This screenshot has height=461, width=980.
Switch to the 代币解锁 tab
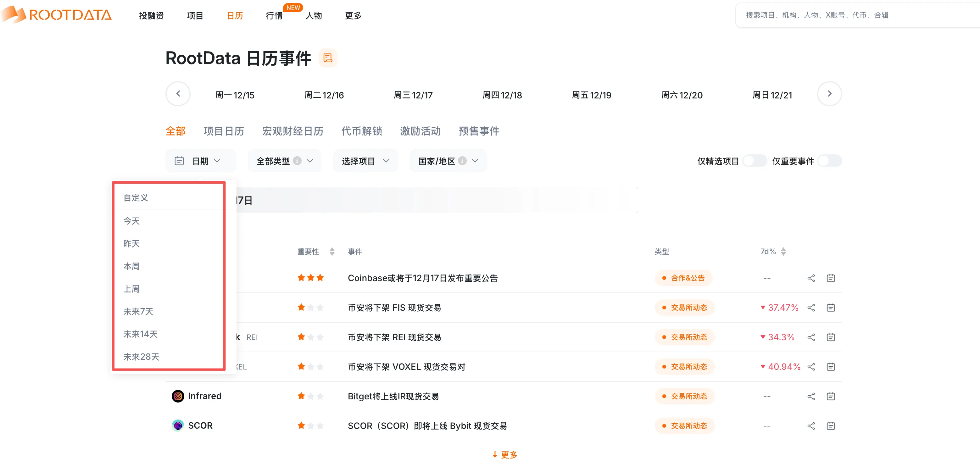click(x=361, y=131)
